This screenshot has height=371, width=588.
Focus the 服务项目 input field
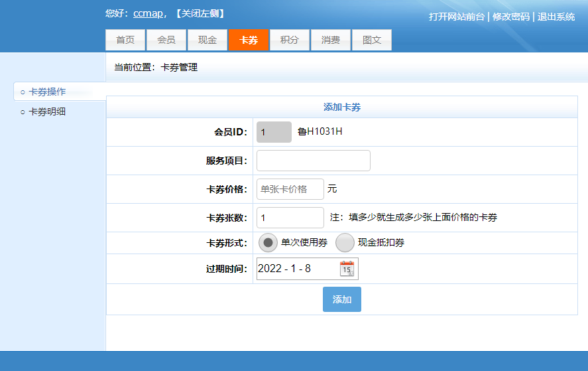coord(313,161)
